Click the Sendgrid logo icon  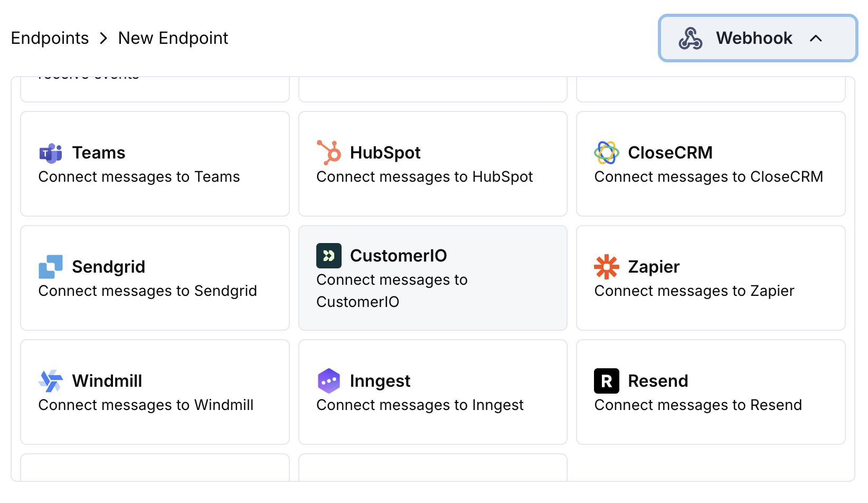click(x=51, y=267)
